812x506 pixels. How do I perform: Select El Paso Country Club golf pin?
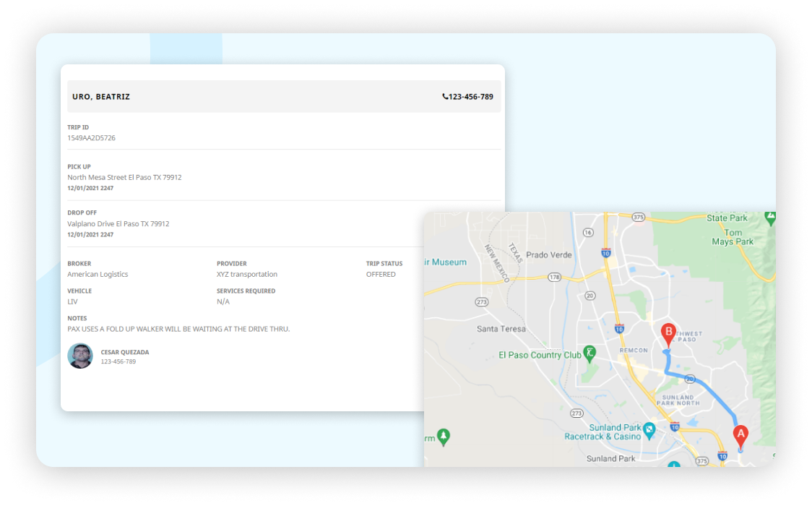click(x=590, y=353)
